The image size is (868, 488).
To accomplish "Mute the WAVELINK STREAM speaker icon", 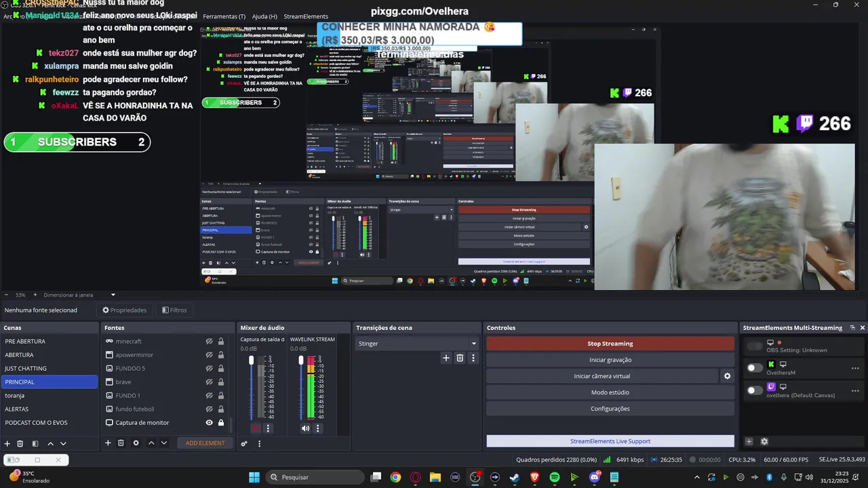I will click(305, 428).
